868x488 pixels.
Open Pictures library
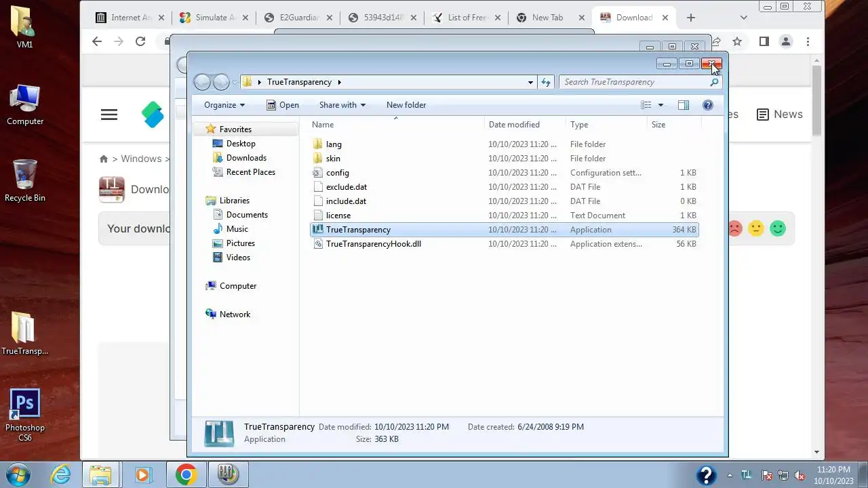coord(234,243)
